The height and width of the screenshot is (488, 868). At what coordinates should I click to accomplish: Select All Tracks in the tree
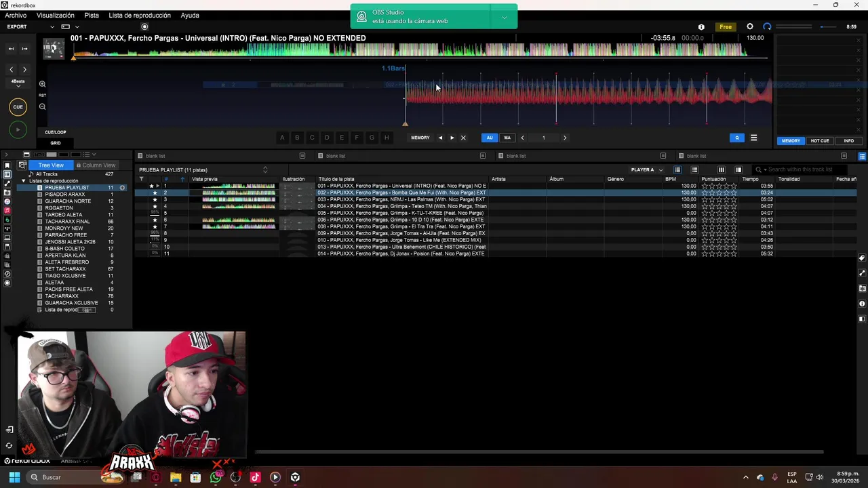click(x=47, y=174)
